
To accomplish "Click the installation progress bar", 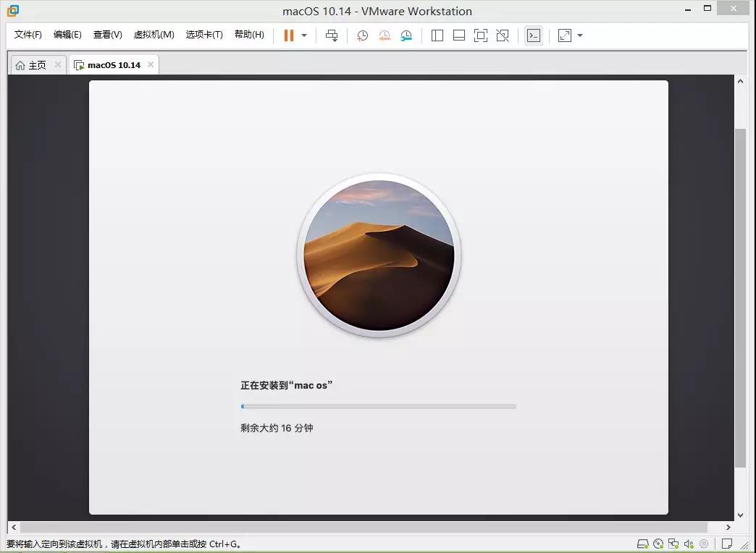I will click(x=378, y=407).
